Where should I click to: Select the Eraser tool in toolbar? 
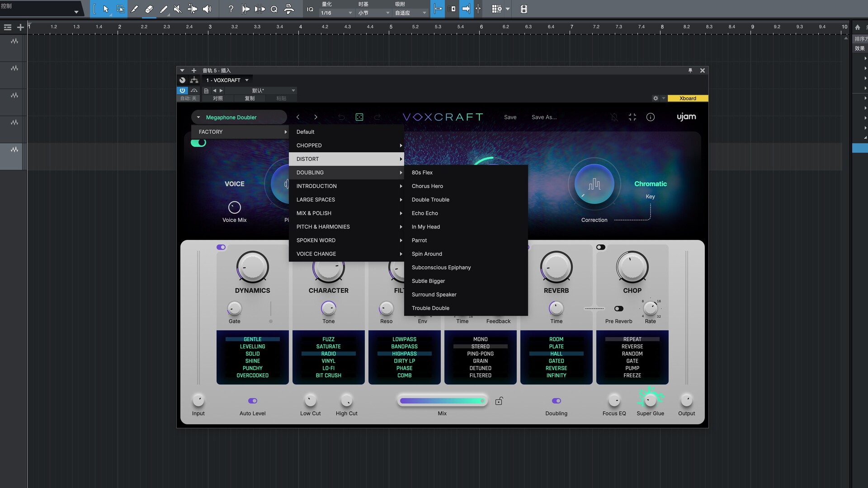pos(149,9)
